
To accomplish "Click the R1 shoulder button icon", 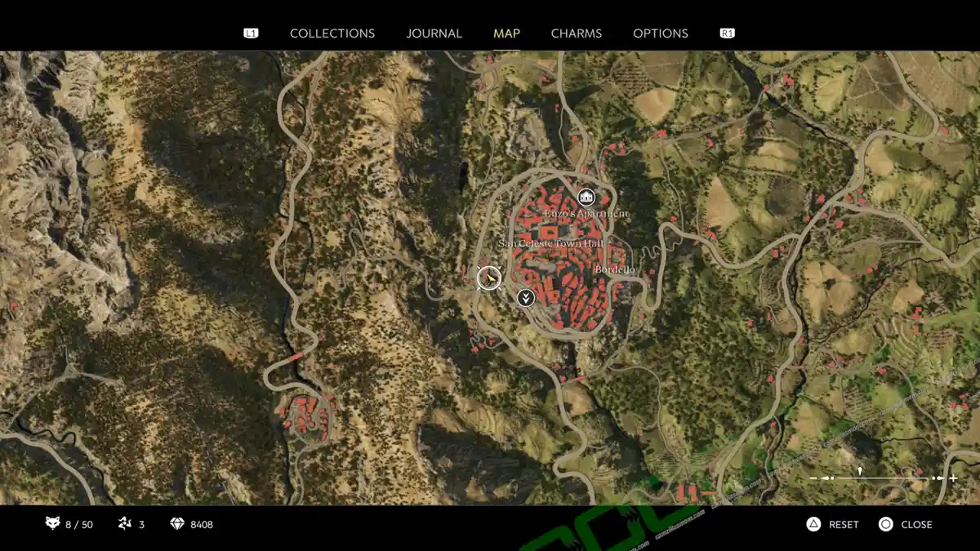I will coord(727,33).
